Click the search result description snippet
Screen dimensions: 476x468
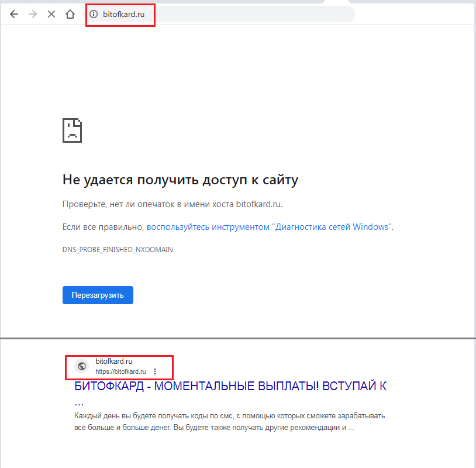(229, 421)
